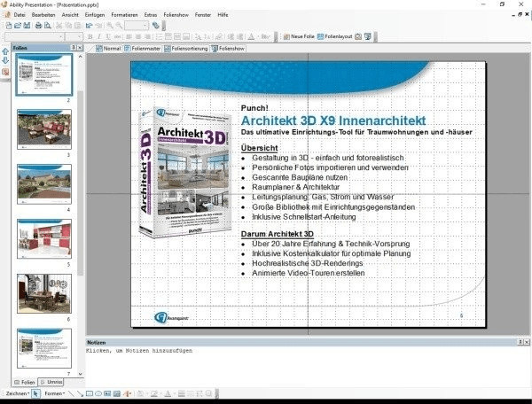
Task: Click the New document icon in toolbar
Action: [x=6, y=26]
